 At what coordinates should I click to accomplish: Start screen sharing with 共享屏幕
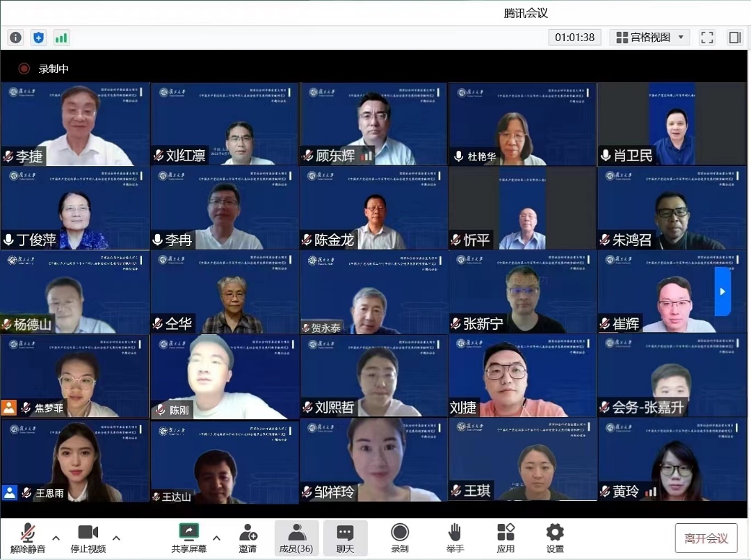[x=188, y=538]
